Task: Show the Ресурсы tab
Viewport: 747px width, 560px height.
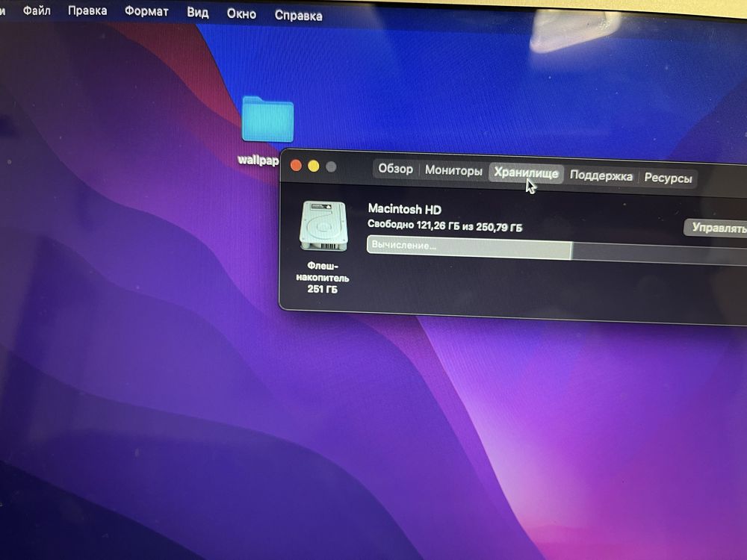Action: [668, 178]
